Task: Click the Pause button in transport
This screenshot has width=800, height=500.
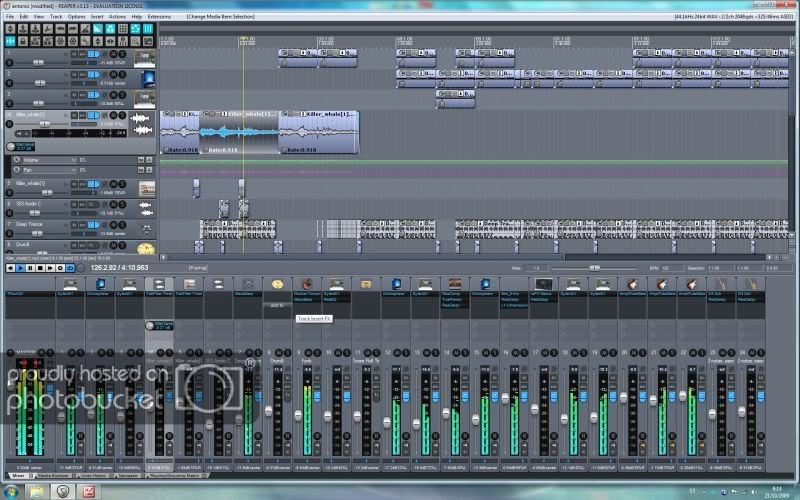Action: tap(30, 268)
